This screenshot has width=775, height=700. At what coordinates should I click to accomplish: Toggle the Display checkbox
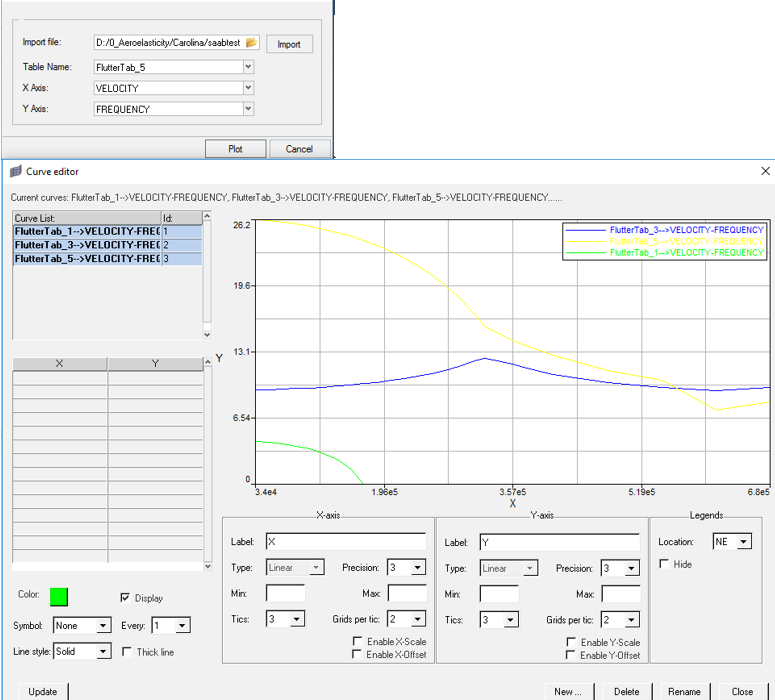(x=125, y=597)
